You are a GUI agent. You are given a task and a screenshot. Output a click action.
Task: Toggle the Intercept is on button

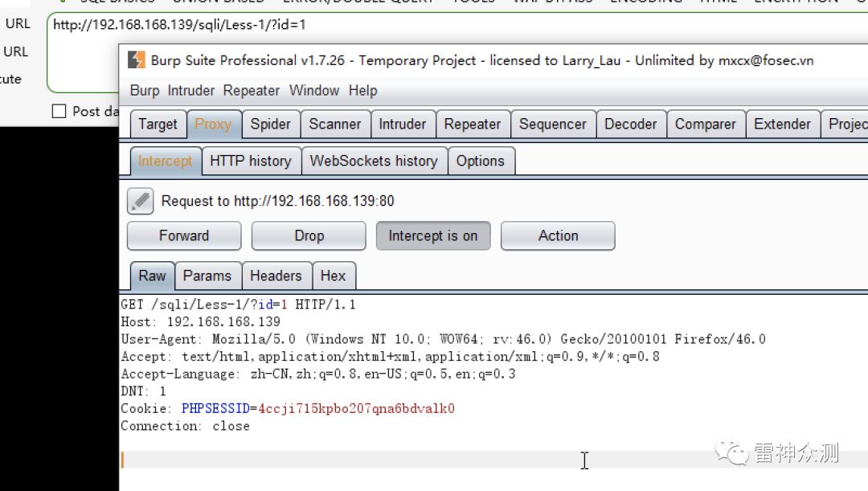(x=433, y=235)
